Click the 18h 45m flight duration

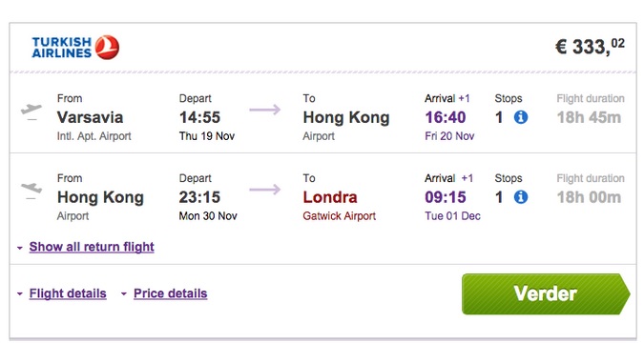[589, 118]
